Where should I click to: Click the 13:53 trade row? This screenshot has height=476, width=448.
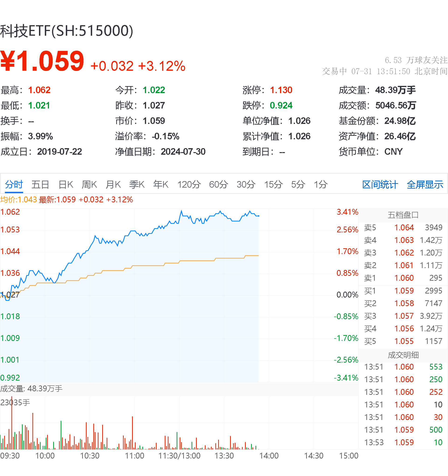[x=403, y=443]
